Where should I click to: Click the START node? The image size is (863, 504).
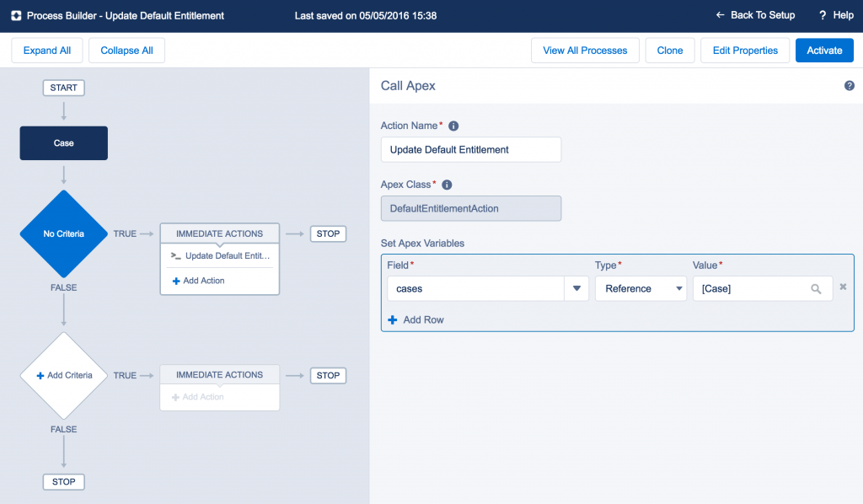pos(64,88)
